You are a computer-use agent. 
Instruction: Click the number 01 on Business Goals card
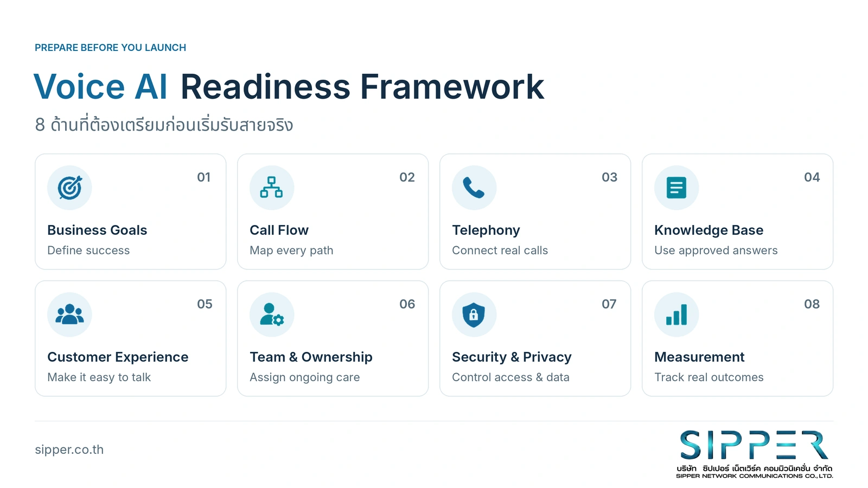click(x=203, y=177)
